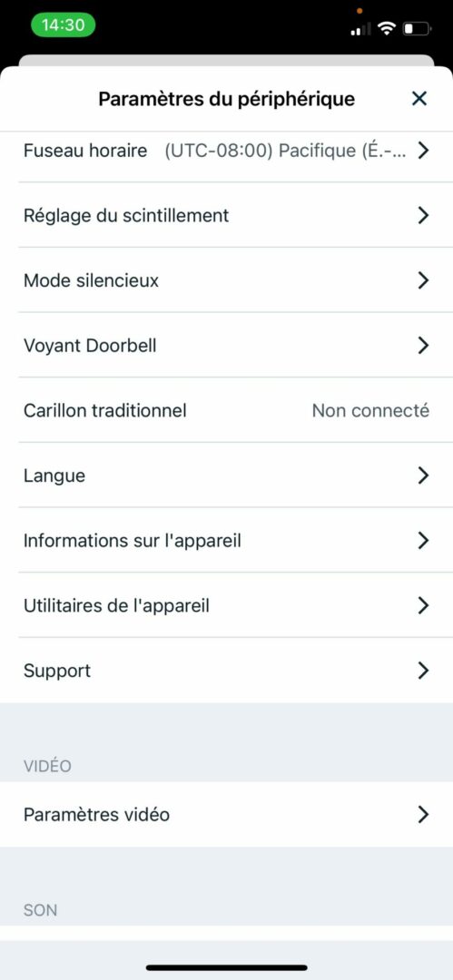Tap the chevron beside Utilitaires de l'appareil
Image resolution: width=453 pixels, height=980 pixels.
coord(423,605)
